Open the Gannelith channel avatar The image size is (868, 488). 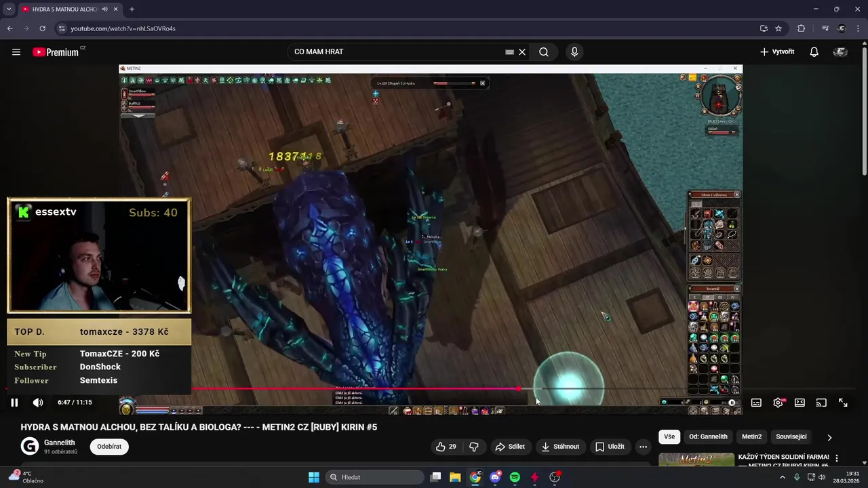[x=30, y=446]
